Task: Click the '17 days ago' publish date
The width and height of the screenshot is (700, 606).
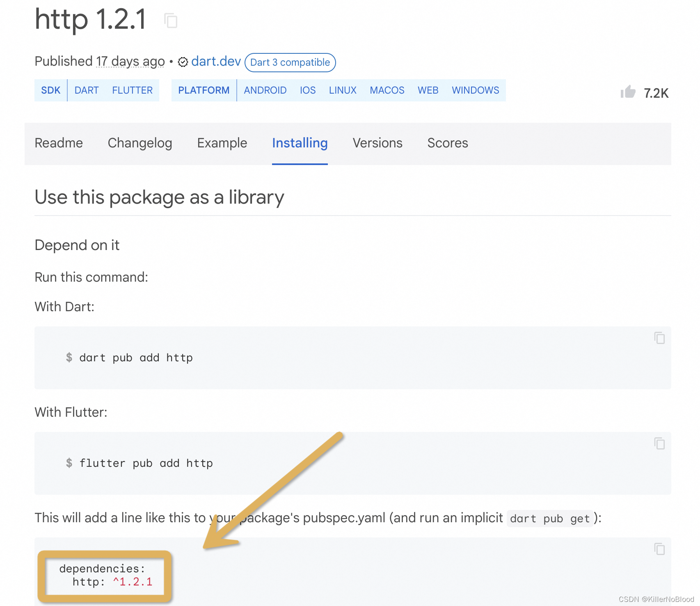Action: [130, 61]
